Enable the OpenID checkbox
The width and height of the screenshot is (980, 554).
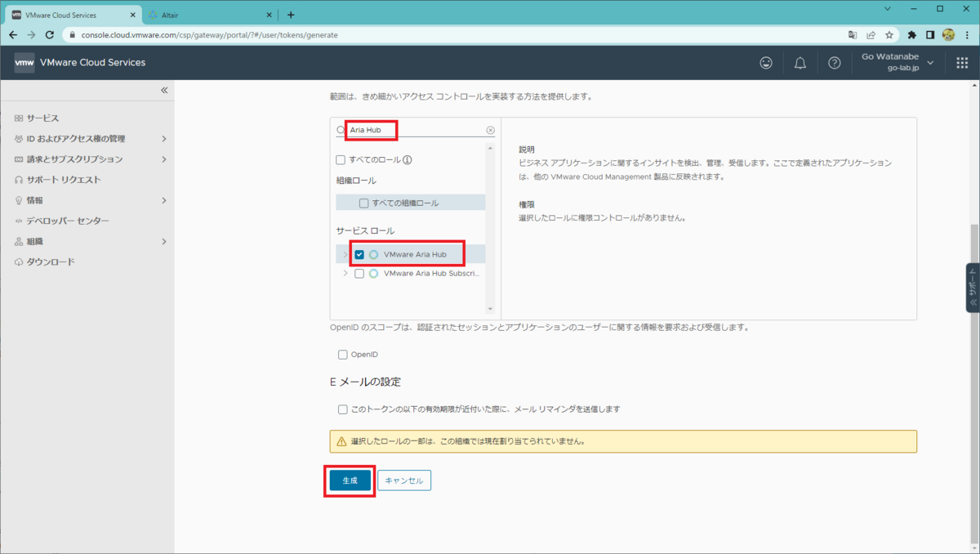(343, 355)
